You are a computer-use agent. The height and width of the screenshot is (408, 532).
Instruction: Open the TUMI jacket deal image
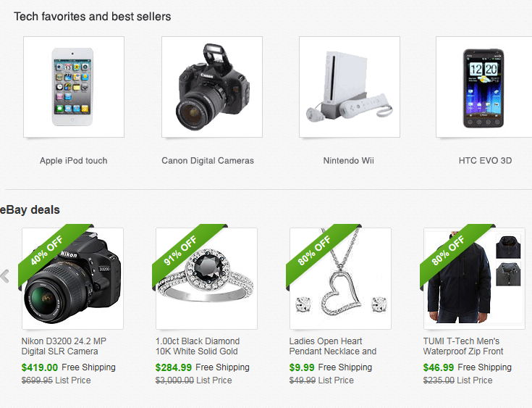pyautogui.click(x=474, y=278)
